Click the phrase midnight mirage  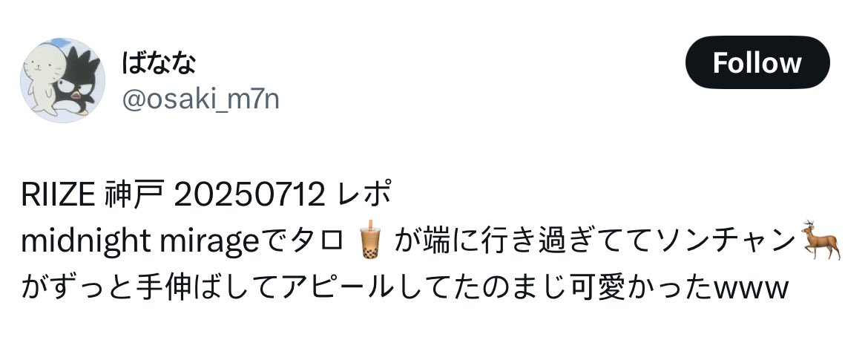pyautogui.click(x=140, y=241)
